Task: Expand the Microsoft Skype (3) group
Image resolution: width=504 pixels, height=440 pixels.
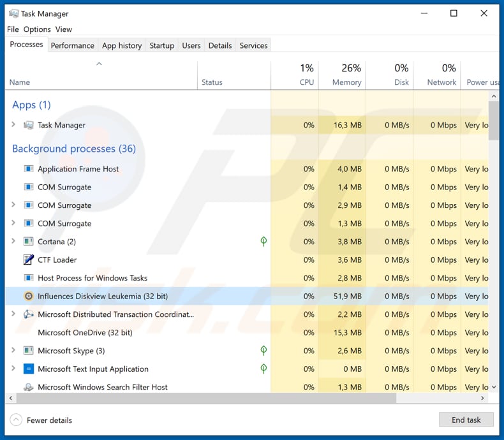Action: [13, 350]
